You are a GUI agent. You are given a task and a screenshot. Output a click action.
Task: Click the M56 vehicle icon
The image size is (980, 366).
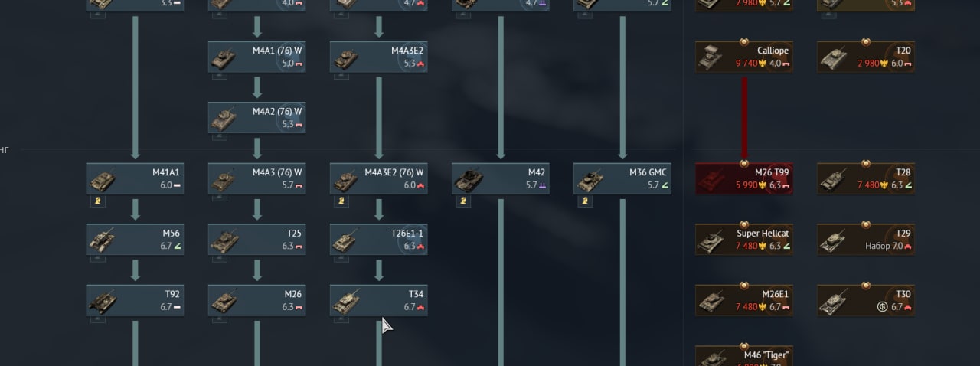click(x=103, y=241)
